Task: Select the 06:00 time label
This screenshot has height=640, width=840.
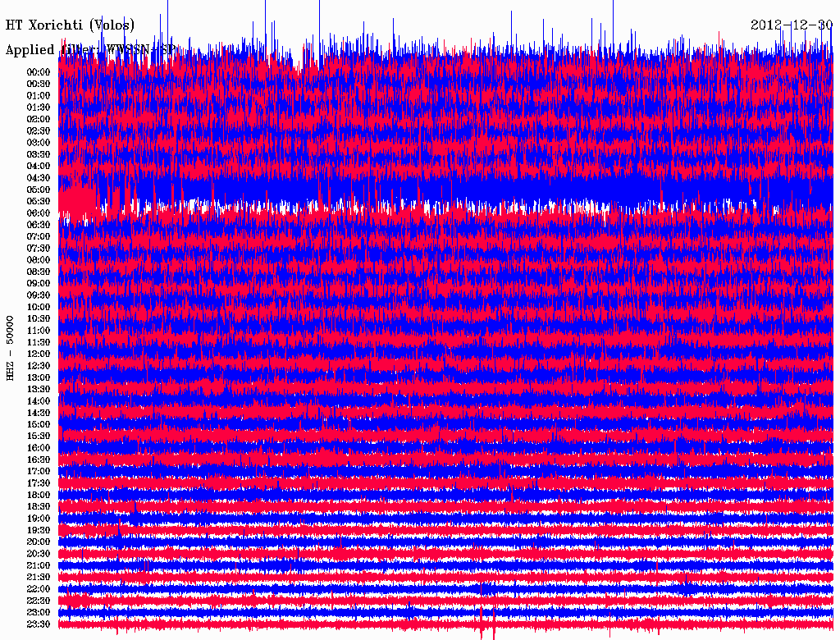Action: coord(39,213)
